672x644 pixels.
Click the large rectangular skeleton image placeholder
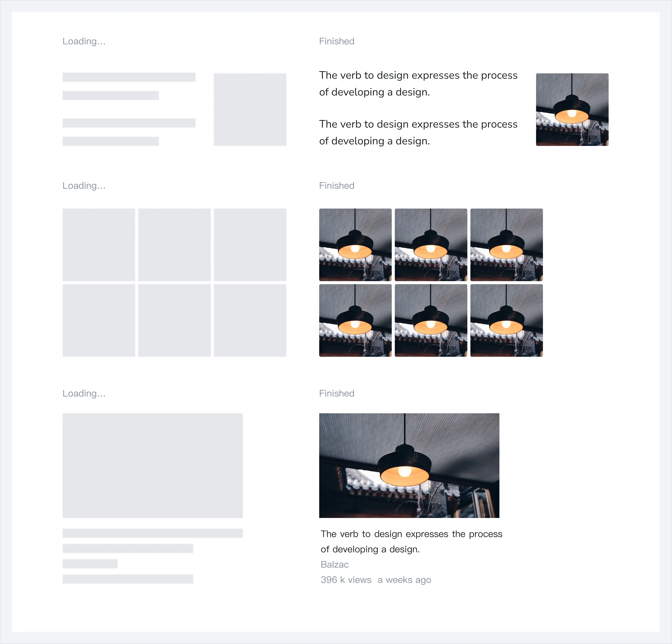[153, 465]
